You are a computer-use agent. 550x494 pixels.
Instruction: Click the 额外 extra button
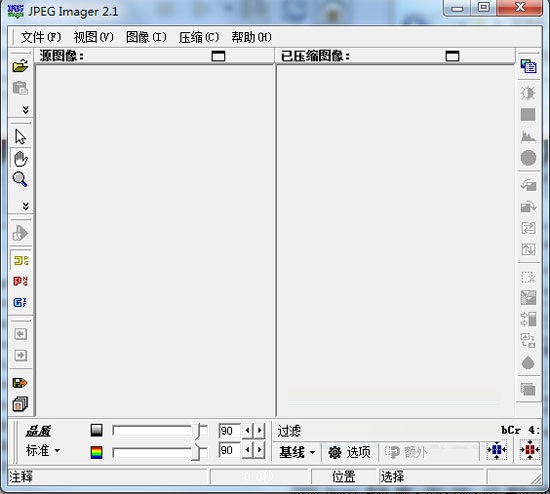click(406, 452)
